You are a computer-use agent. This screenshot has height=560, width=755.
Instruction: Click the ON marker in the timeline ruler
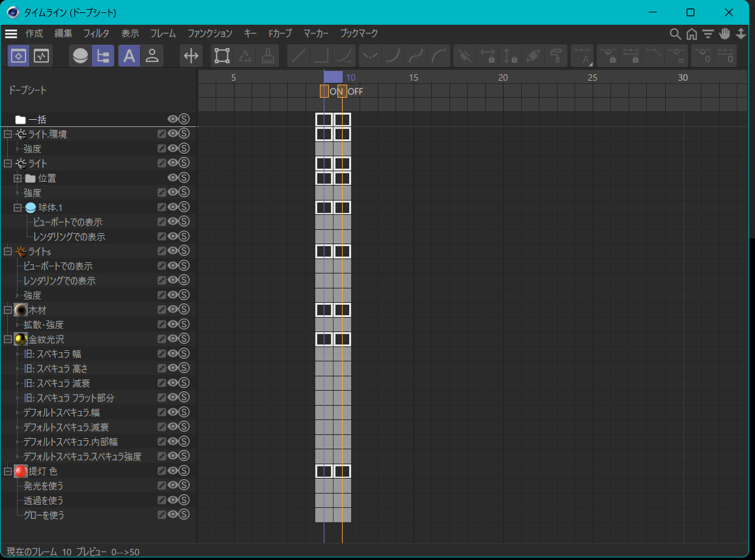click(335, 92)
